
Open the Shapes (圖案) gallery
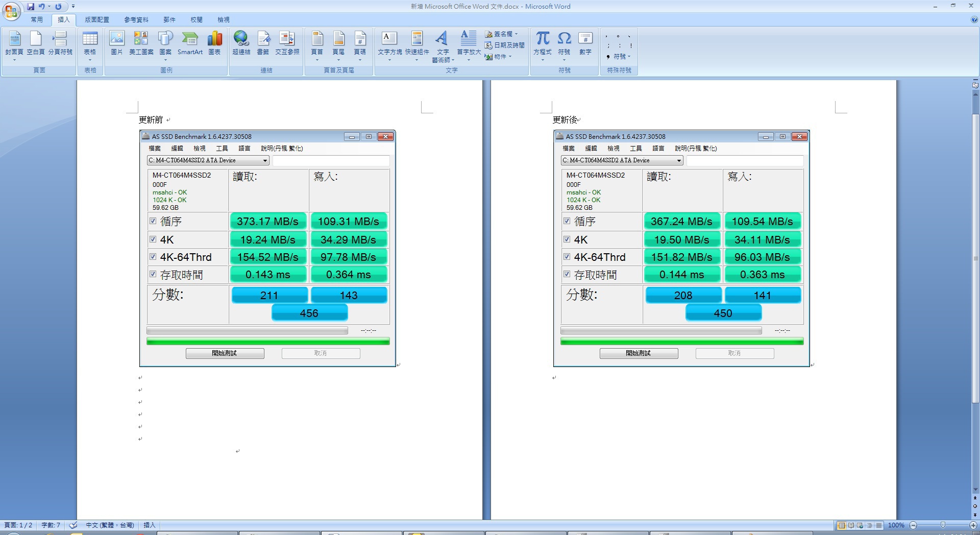(165, 45)
